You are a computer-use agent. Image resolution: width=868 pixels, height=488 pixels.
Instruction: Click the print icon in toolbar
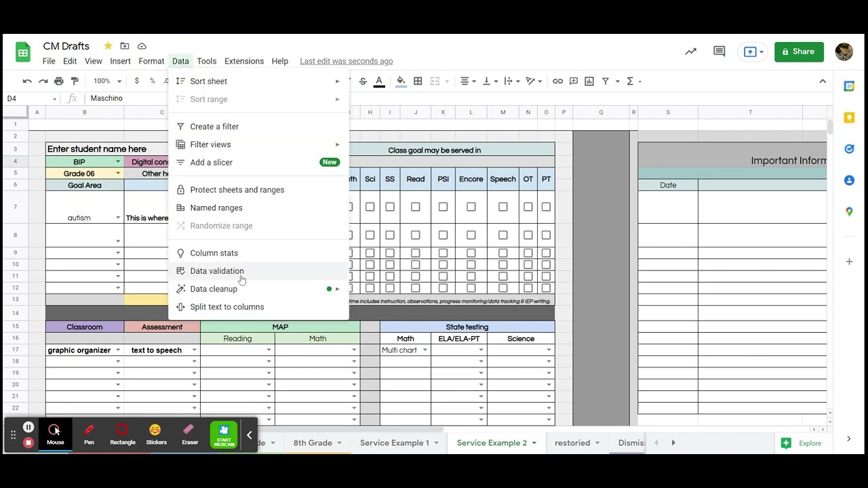click(59, 81)
